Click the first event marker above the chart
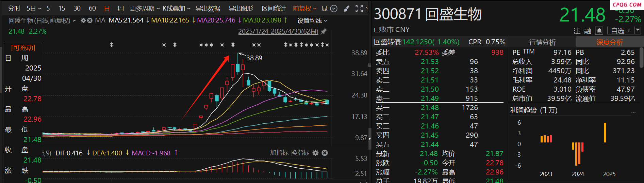644x183 pixels. tap(112, 45)
